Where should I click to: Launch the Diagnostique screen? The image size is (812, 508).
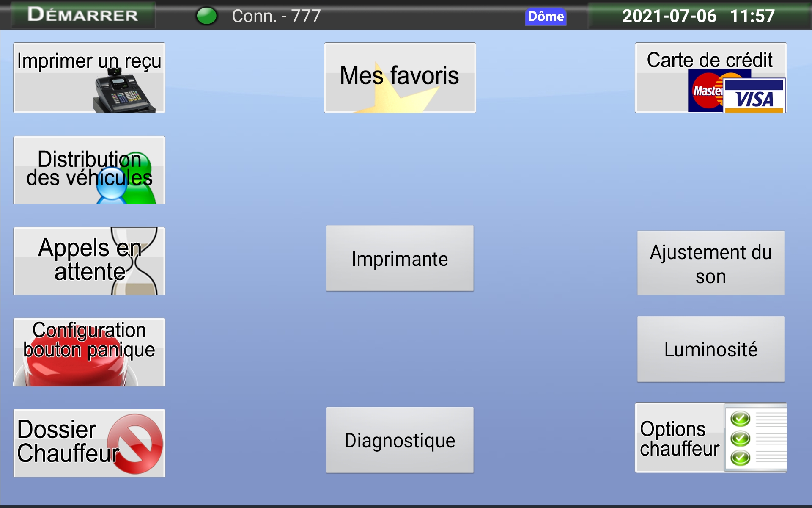coord(400,440)
